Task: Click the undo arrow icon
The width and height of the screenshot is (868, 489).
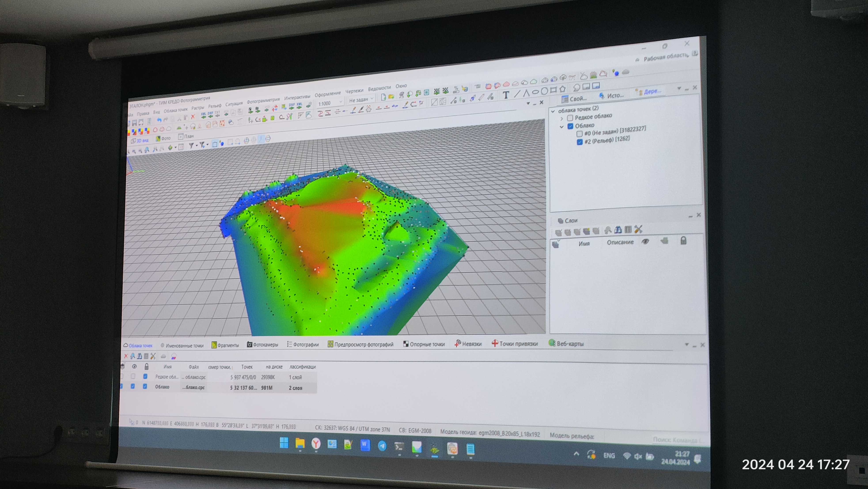Action: pos(159,120)
